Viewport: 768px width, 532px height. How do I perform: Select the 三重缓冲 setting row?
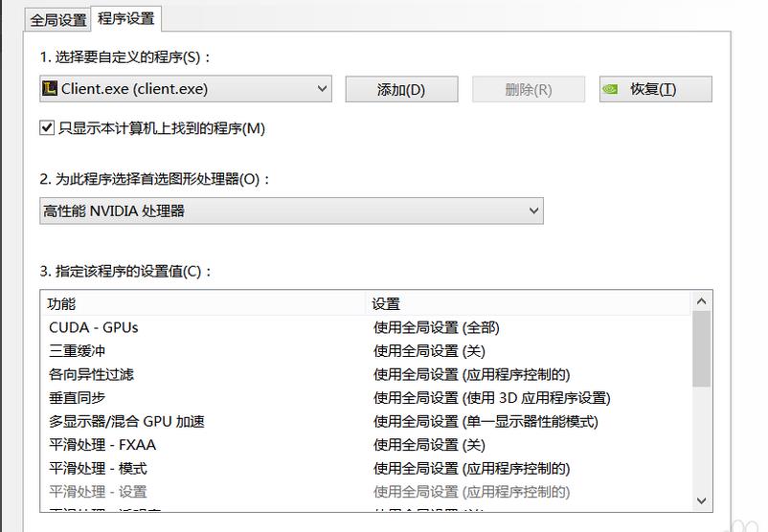pyautogui.click(x=77, y=351)
